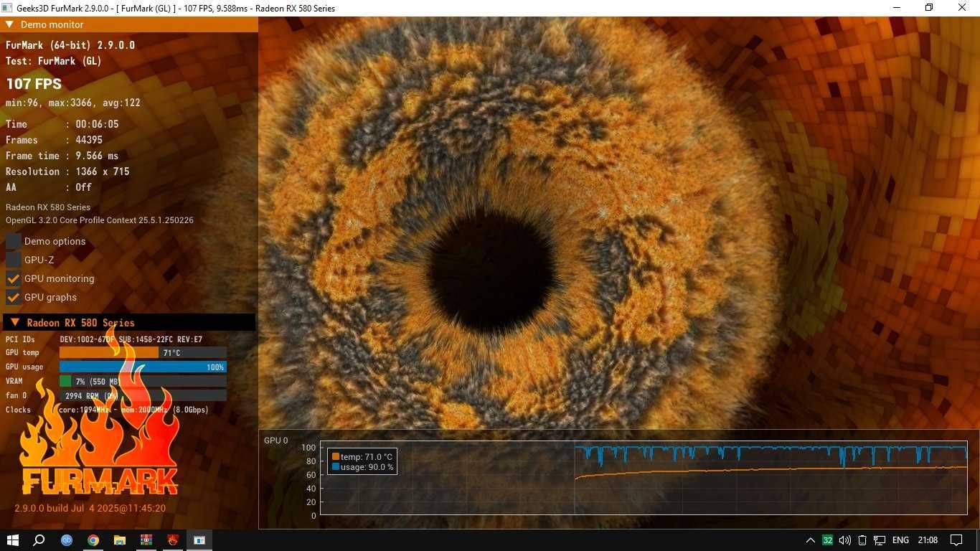
Task: Click the GPU temp bar showing 71°C
Action: pos(143,352)
